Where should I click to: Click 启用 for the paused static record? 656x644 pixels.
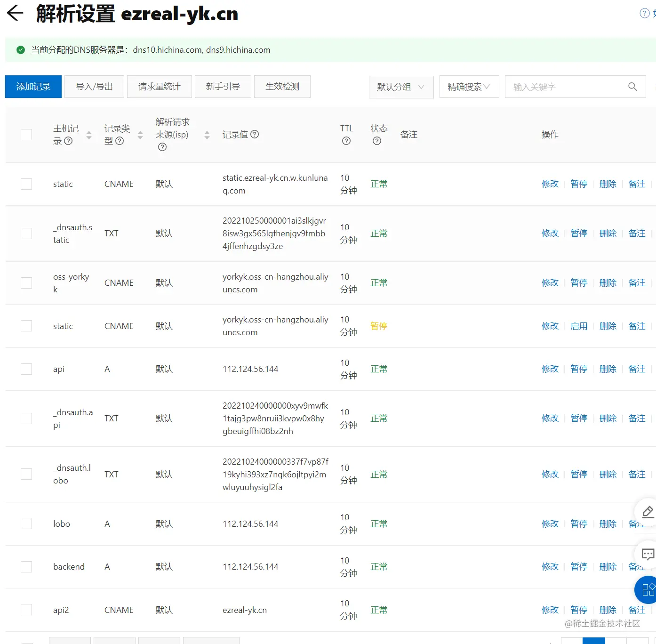point(579,326)
